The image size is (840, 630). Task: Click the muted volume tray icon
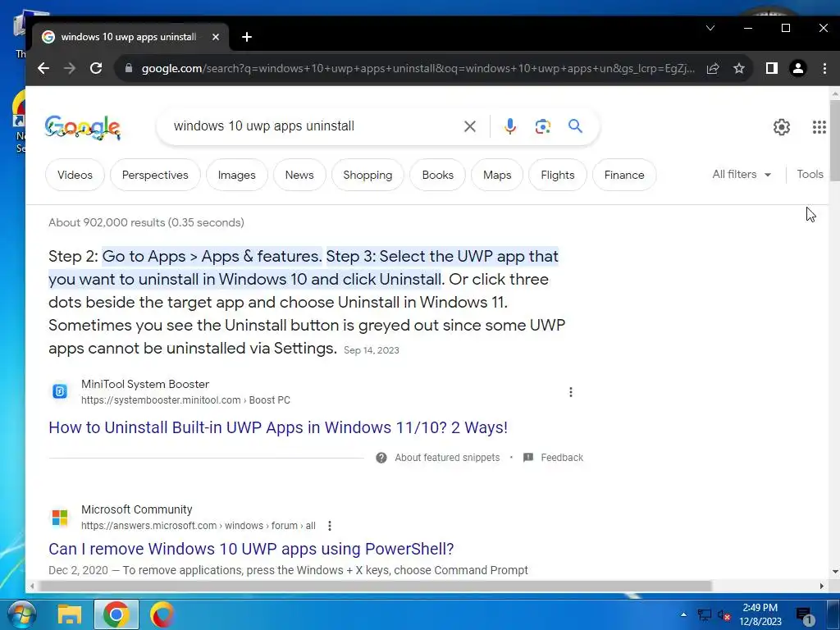(x=724, y=615)
